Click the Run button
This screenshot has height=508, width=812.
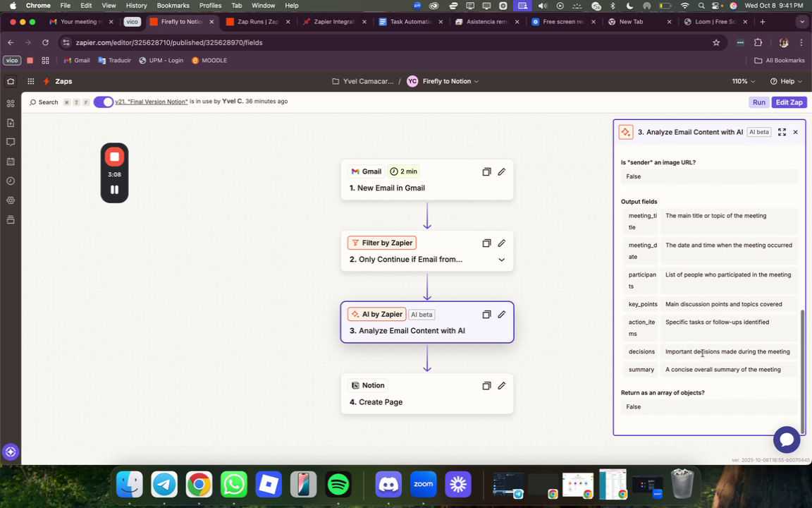(758, 102)
